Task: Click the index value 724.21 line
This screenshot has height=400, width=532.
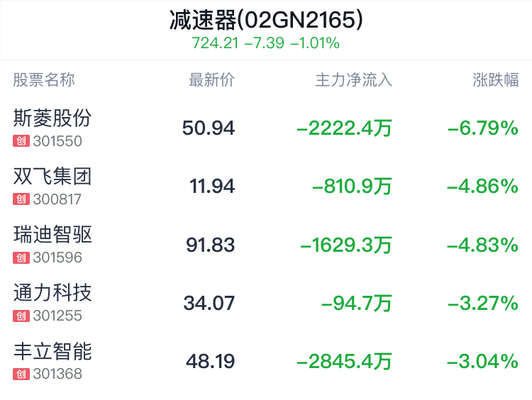Action: tap(266, 43)
